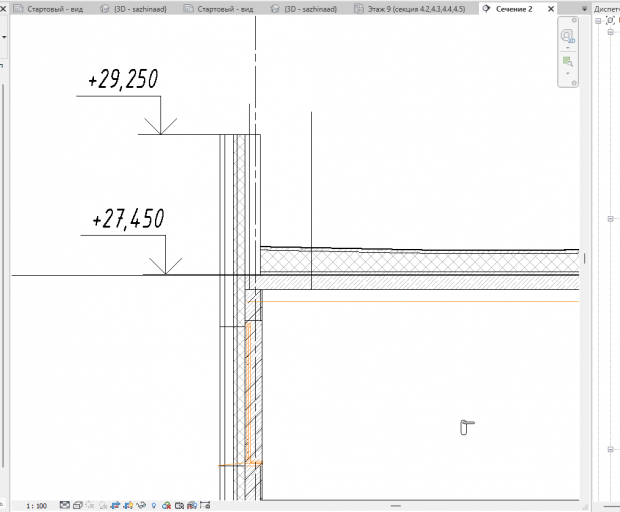This screenshot has width=620, height=512.
Task: Toggle Show Crop Region icon
Action: pos(128,505)
